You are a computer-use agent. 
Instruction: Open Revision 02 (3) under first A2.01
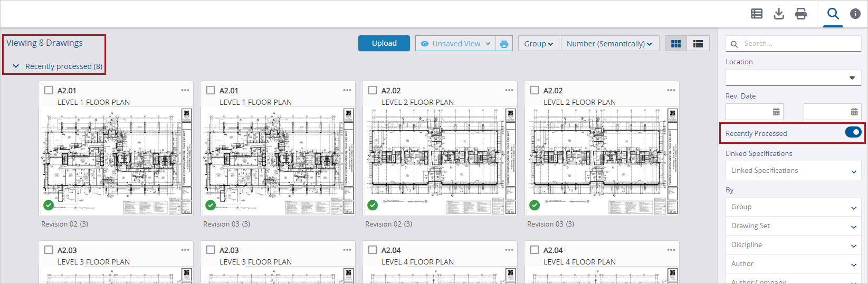[x=65, y=224]
